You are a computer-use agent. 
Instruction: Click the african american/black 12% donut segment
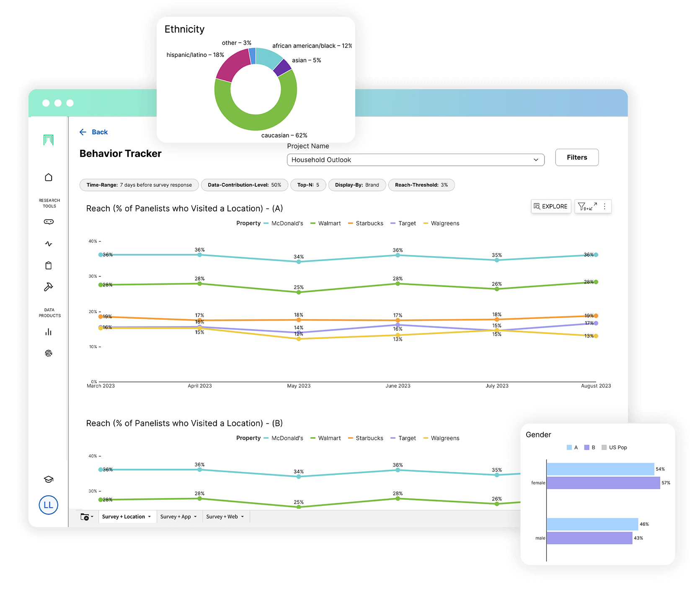click(x=269, y=57)
